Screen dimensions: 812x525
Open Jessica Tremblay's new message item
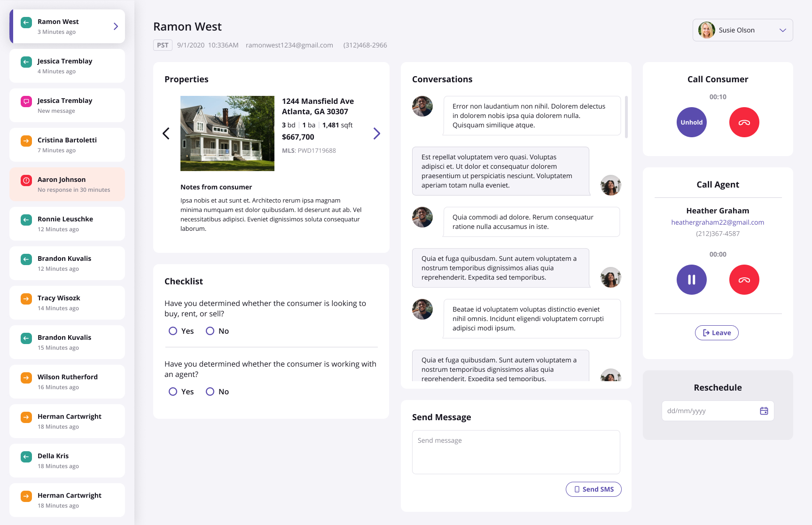(67, 105)
